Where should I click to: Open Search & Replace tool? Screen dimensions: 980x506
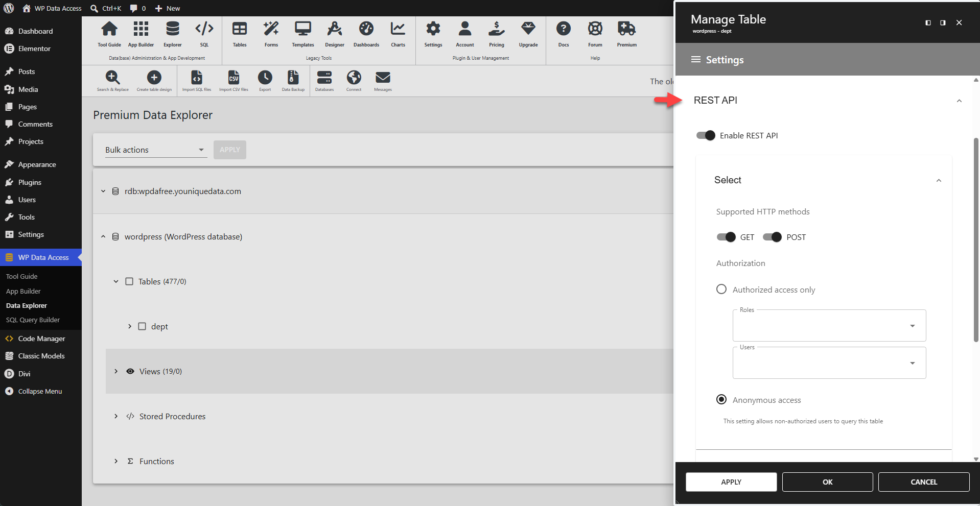point(113,81)
